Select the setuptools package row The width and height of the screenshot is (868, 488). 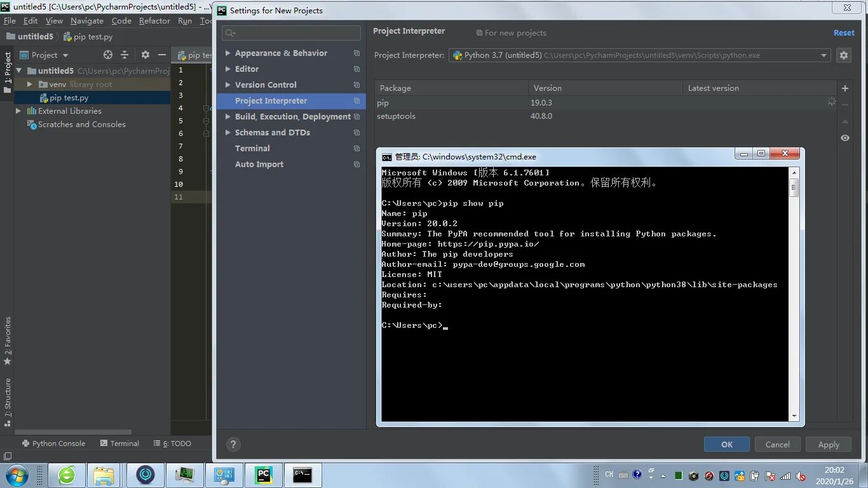coord(606,117)
